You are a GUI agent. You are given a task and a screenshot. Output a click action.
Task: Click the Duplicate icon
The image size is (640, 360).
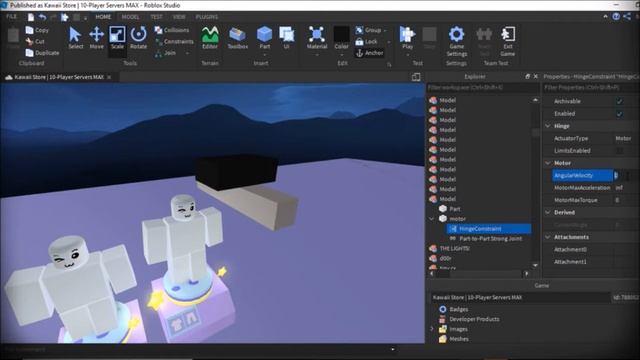tap(29, 53)
